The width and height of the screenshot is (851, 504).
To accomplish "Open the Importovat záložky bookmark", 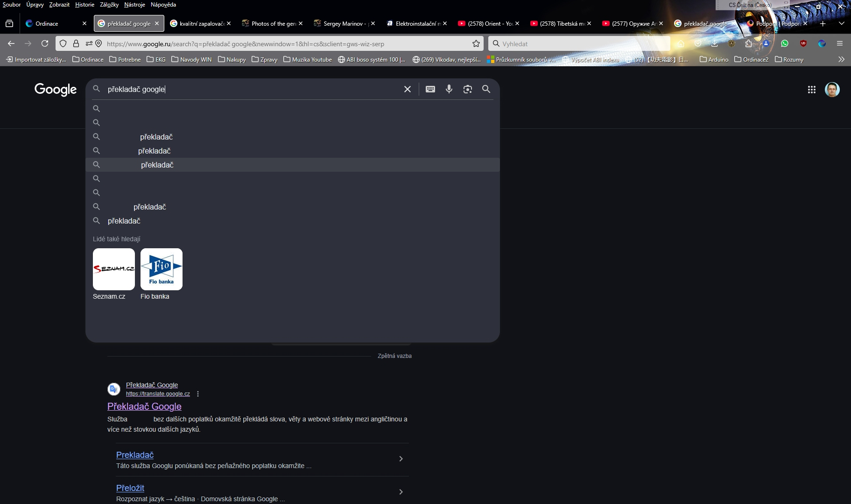I will [x=36, y=59].
